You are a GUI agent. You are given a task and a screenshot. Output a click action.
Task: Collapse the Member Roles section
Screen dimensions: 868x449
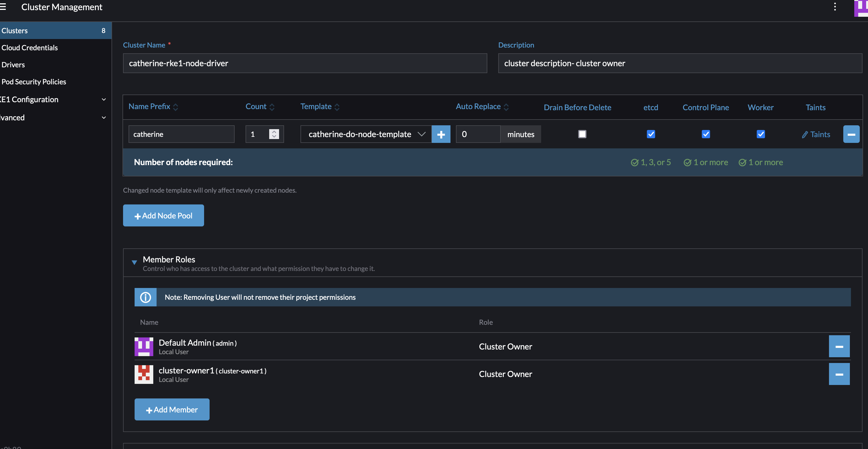[134, 263]
